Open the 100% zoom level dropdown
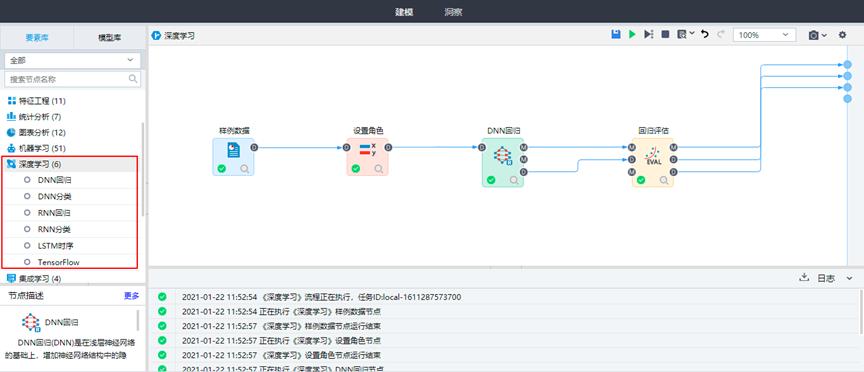Screen dimensions: 864x372 (x=764, y=35)
